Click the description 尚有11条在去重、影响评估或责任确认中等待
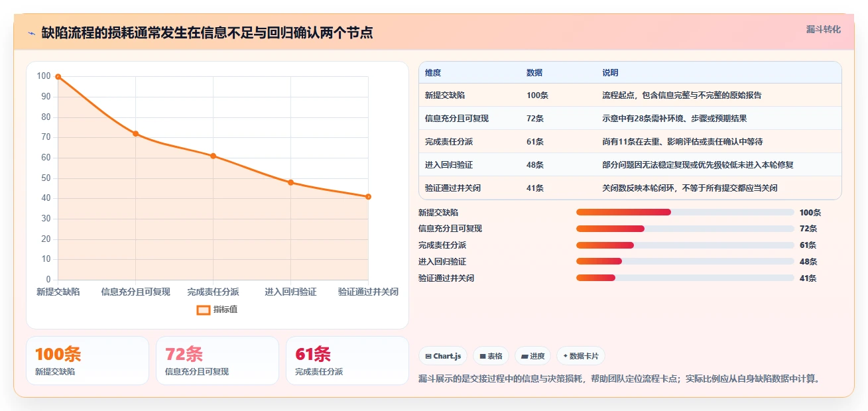 682,141
